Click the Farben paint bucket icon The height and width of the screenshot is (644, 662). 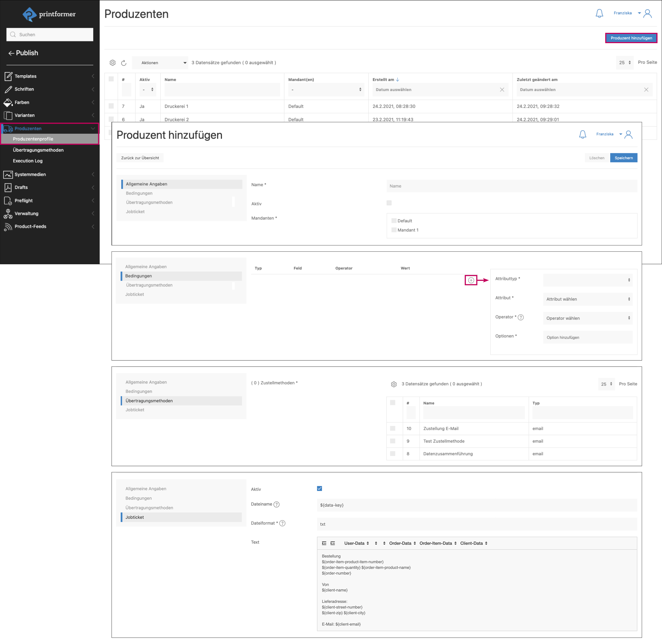(8, 102)
